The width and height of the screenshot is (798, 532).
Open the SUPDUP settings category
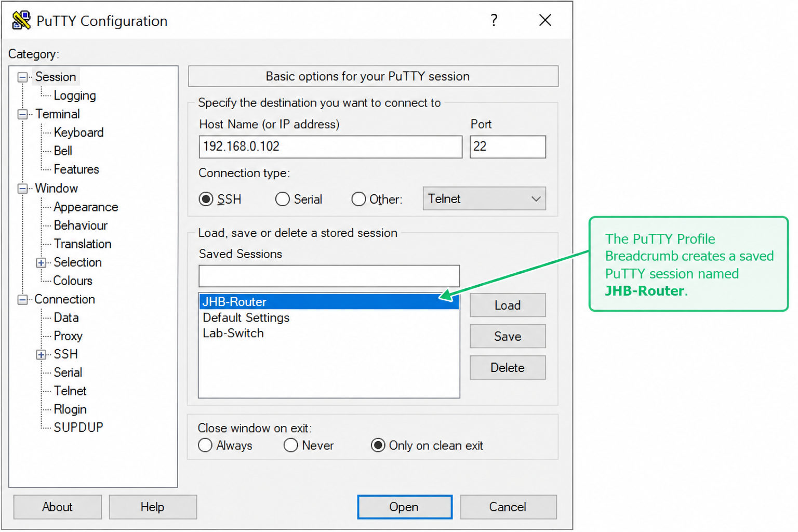[78, 427]
